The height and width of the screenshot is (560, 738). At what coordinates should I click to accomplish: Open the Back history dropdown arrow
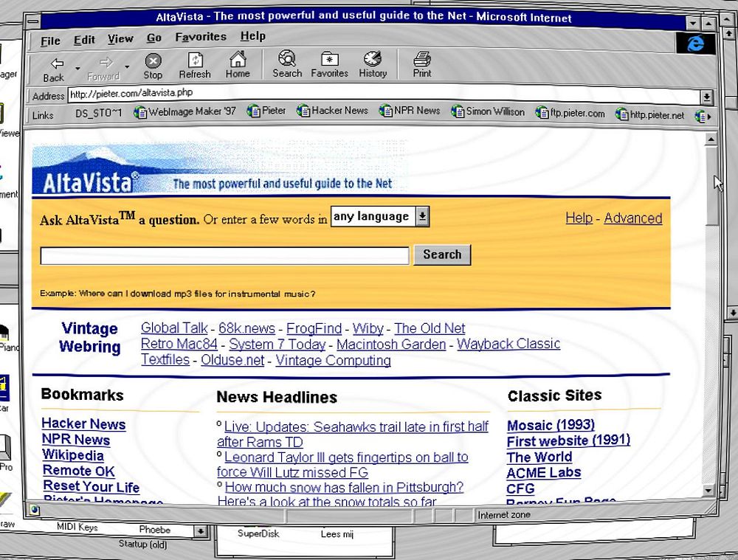coord(77,69)
